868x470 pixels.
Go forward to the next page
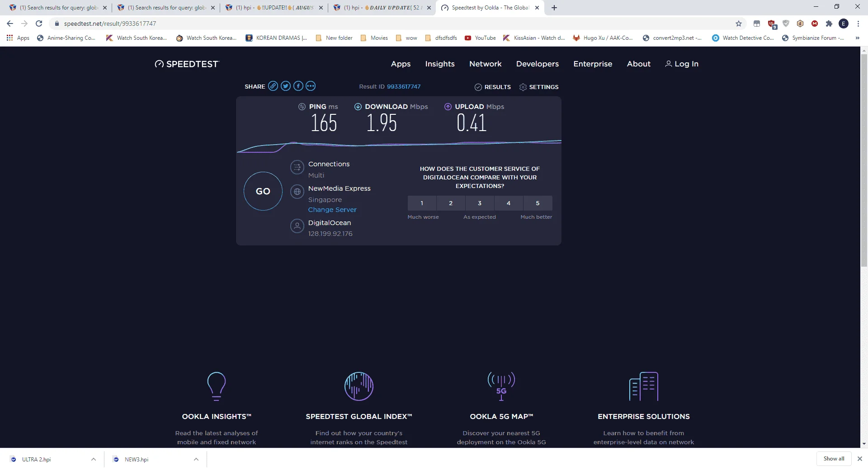click(x=24, y=23)
